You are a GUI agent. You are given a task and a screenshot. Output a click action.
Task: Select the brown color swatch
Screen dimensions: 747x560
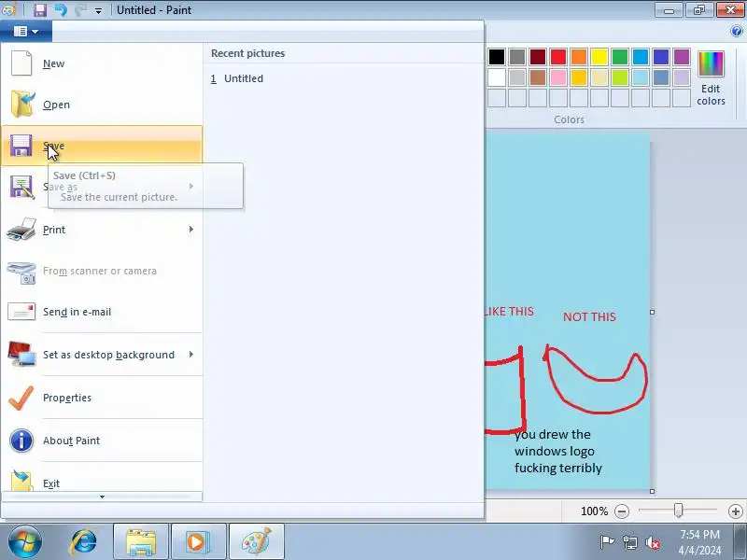click(538, 77)
